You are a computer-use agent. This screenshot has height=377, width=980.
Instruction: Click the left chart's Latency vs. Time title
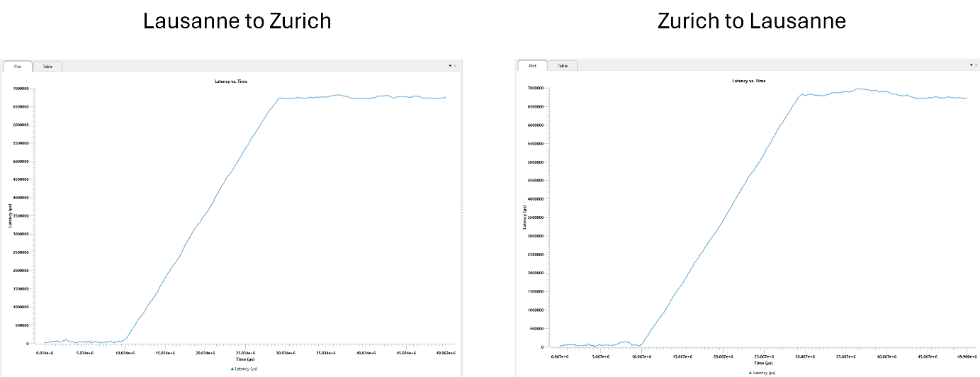[x=231, y=81]
